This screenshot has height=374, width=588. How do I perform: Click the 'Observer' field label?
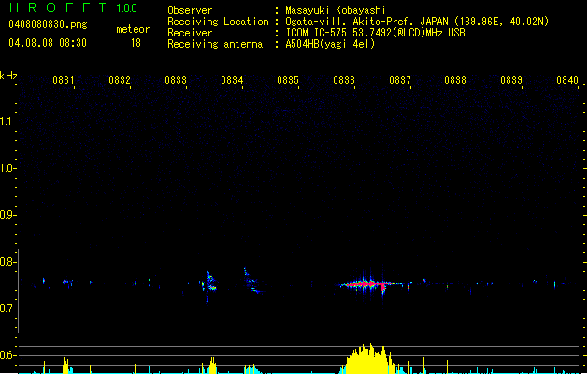click(190, 10)
